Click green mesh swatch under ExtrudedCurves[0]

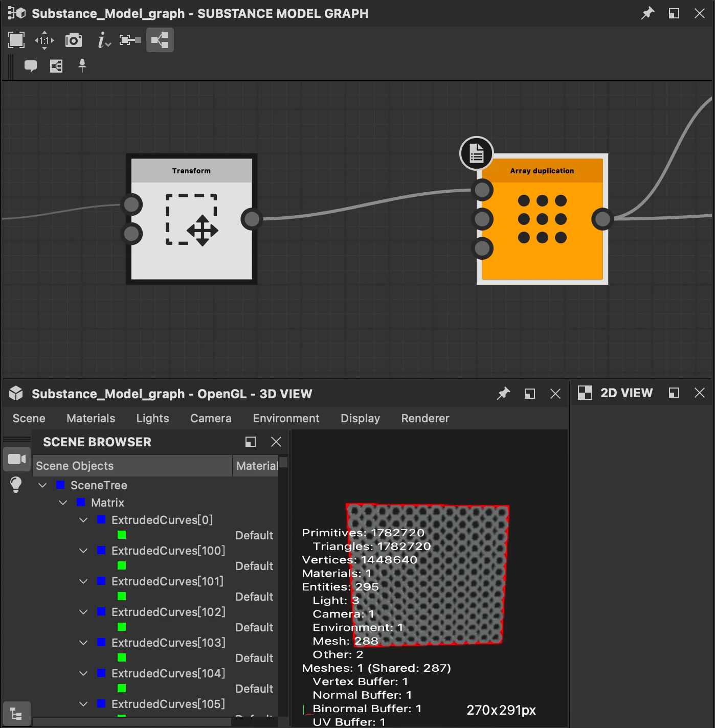coord(122,535)
